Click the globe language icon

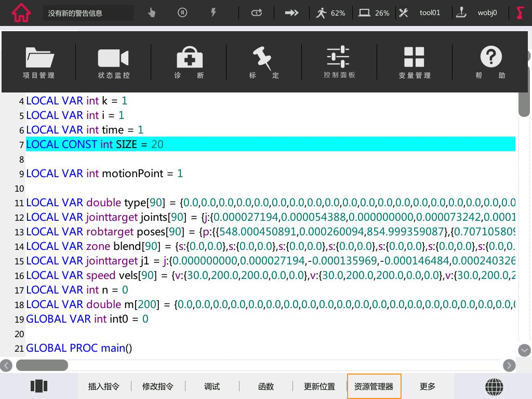point(494,387)
